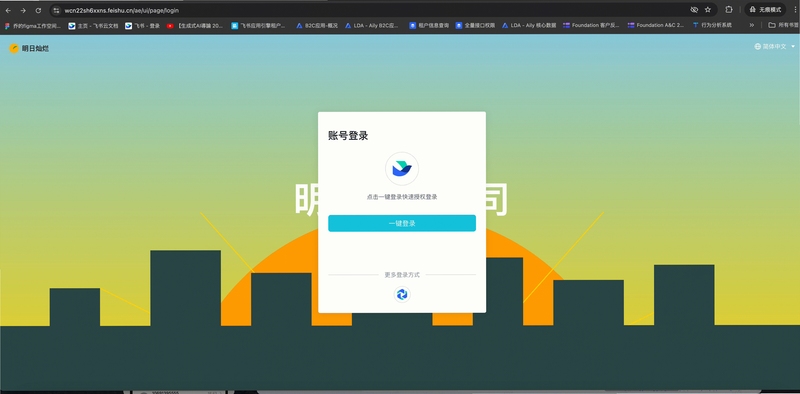800x394 pixels.
Task: Click the crossed-out eye tracking-protection icon
Action: [694, 10]
